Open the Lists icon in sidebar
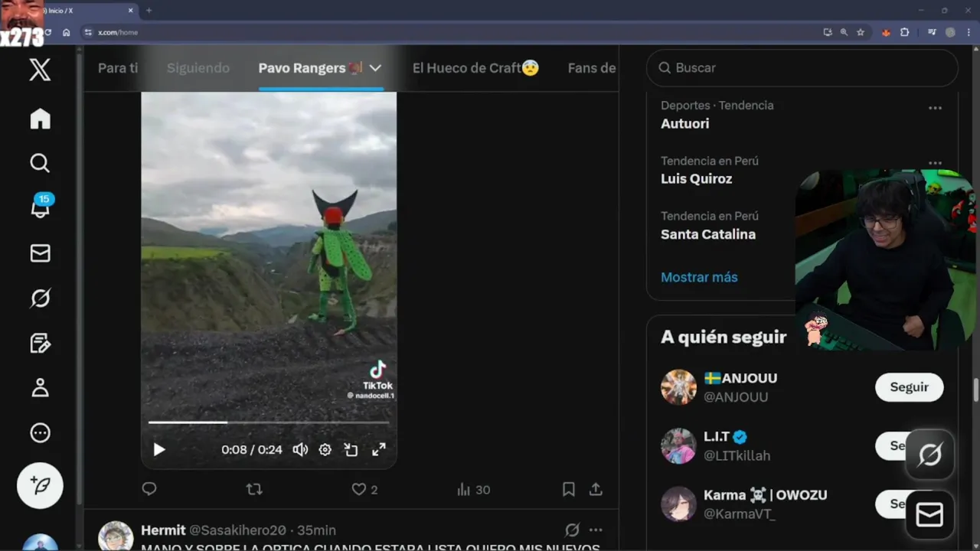 coord(40,343)
